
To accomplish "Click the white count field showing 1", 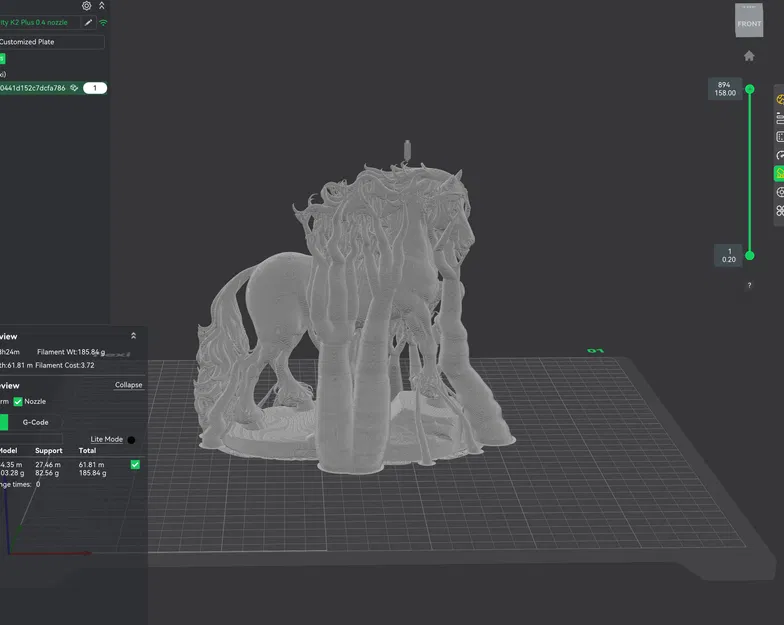I will pos(95,88).
